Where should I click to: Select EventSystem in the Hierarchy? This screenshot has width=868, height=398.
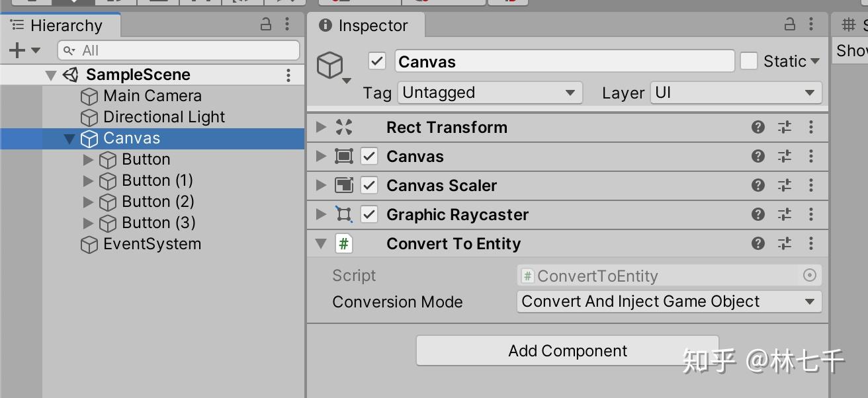152,244
